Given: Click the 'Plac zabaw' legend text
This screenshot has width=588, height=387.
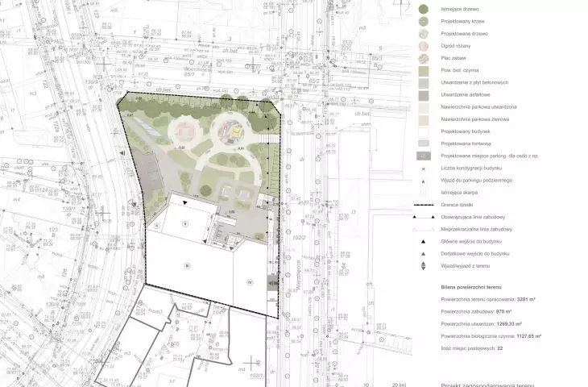Looking at the screenshot, I should 453,58.
